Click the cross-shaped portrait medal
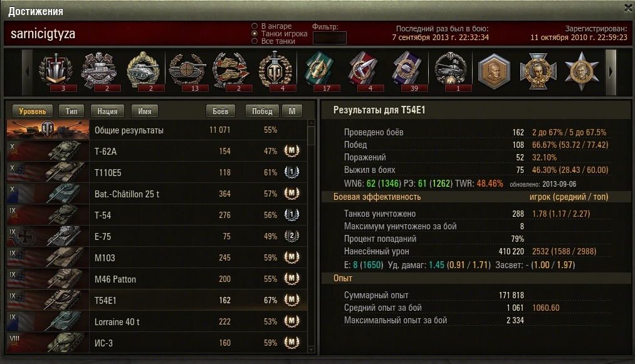Viewport: 635px width, 364px height. coord(538,71)
